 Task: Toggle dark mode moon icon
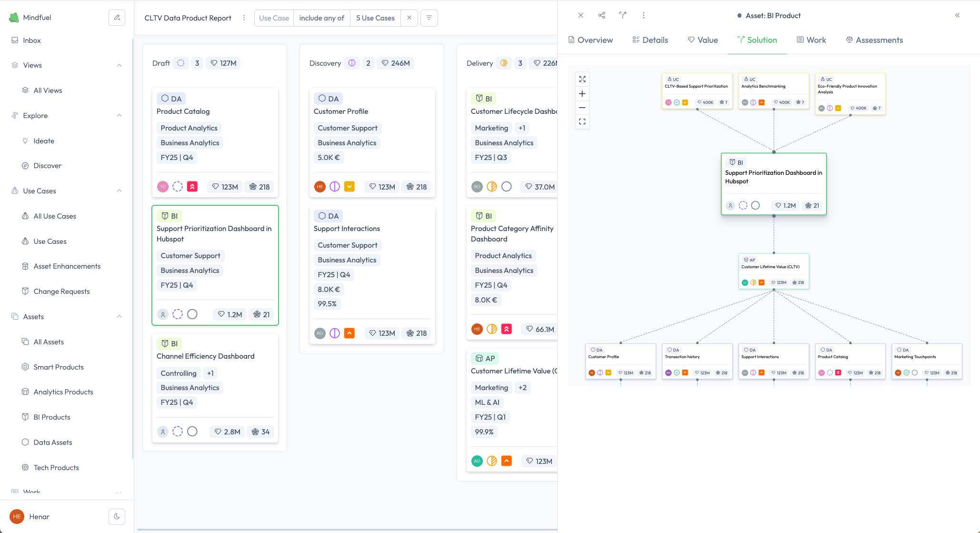[x=117, y=516]
